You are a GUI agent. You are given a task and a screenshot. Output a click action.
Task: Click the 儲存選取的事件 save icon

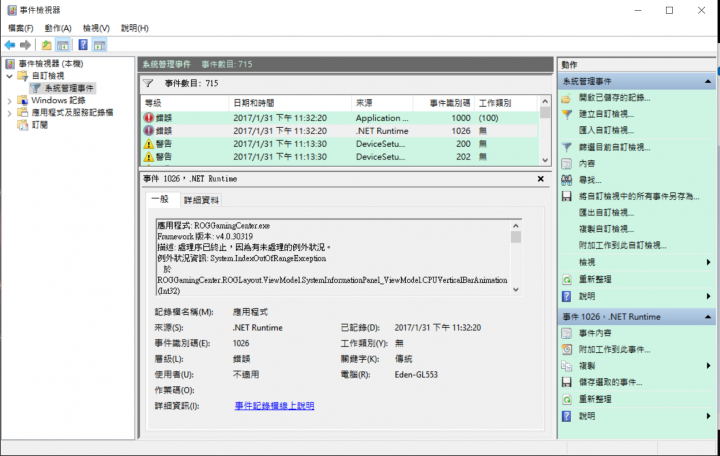pyautogui.click(x=567, y=382)
